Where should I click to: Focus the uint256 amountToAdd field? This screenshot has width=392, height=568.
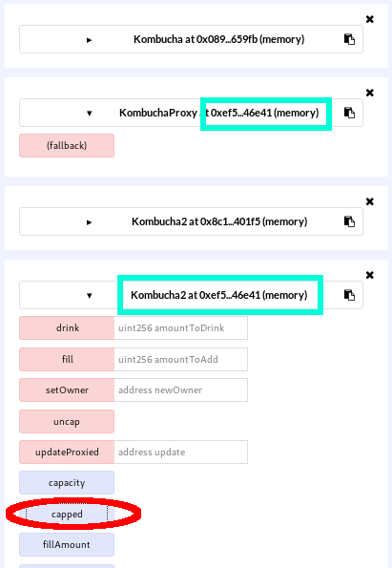click(x=181, y=359)
